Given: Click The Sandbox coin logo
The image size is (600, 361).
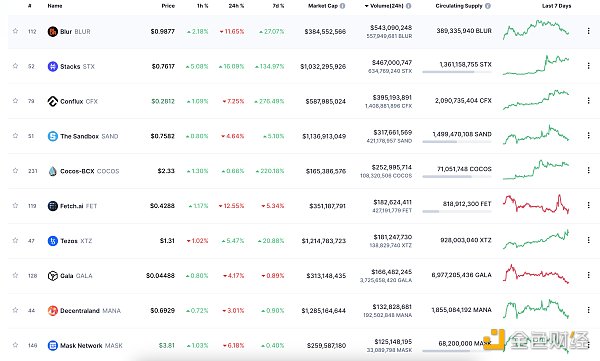Looking at the screenshot, I should point(52,136).
